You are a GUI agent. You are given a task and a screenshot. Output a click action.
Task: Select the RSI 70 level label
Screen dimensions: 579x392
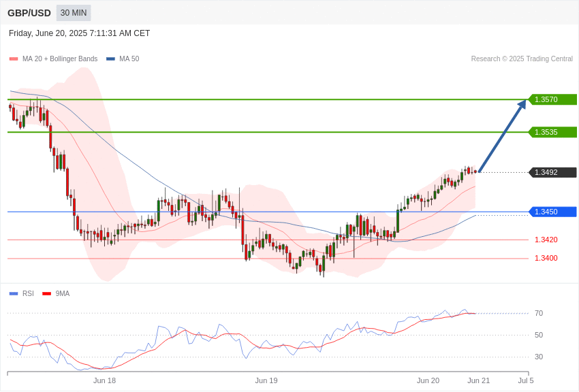(539, 313)
